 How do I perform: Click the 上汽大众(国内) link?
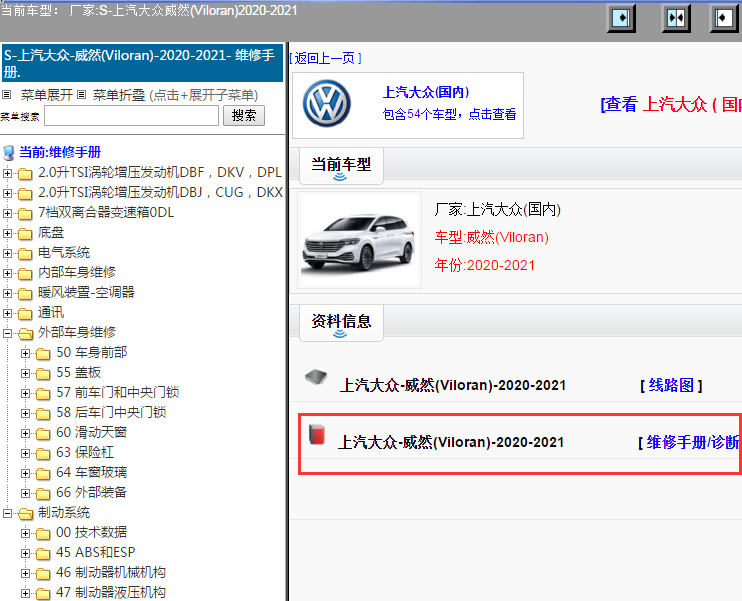pos(426,92)
